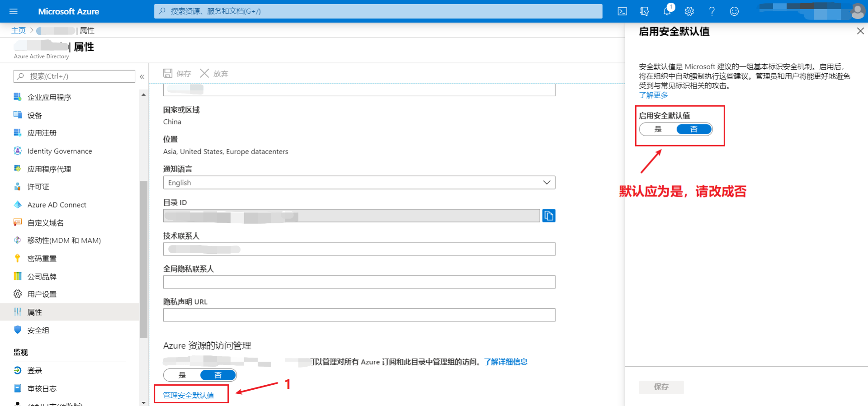868x406 pixels.
Task: Click the discard X icon in toolbar
Action: tap(204, 73)
